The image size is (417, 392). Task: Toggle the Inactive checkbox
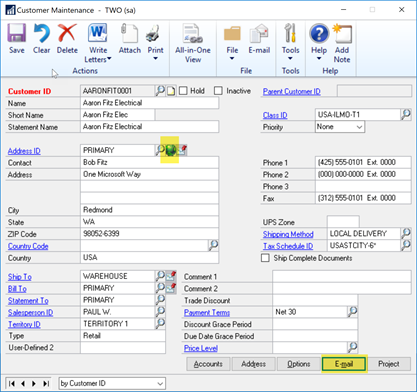pyautogui.click(x=218, y=91)
